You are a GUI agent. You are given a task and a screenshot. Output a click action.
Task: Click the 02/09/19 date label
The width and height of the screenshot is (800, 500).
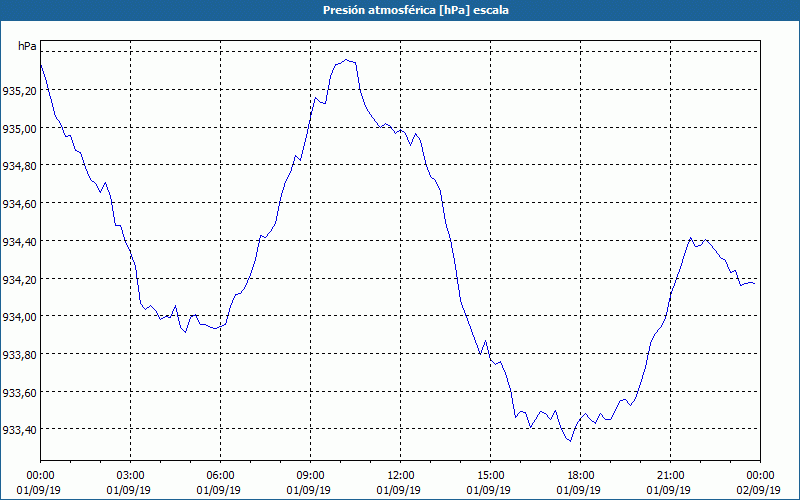[758, 490]
